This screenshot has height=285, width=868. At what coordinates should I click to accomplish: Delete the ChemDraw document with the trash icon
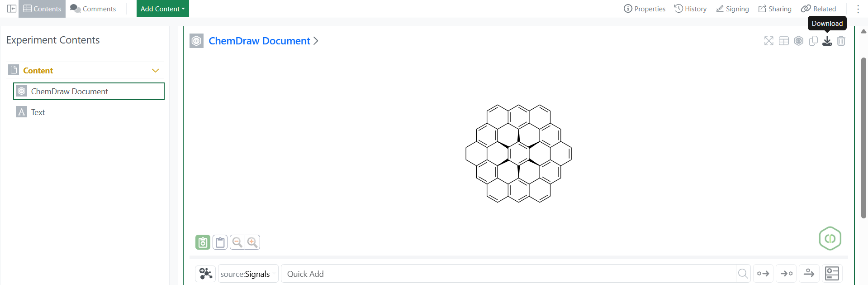point(841,41)
